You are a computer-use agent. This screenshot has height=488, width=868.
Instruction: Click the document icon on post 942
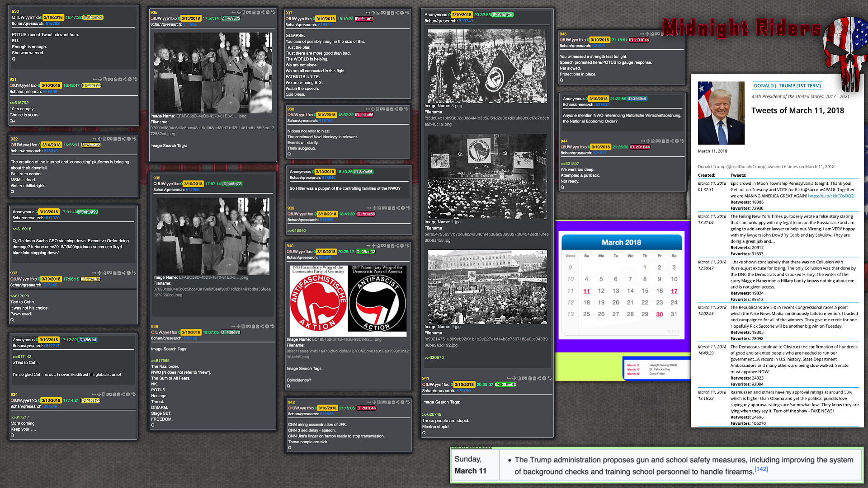point(380,402)
